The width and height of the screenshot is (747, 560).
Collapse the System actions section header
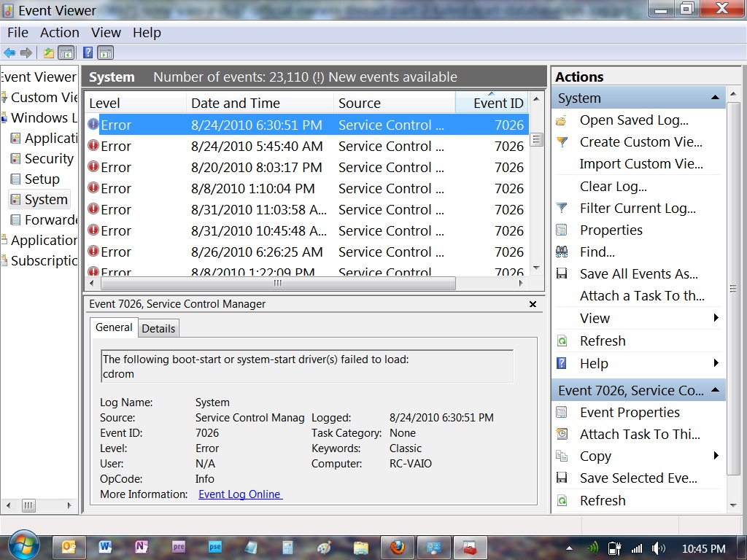(x=715, y=98)
